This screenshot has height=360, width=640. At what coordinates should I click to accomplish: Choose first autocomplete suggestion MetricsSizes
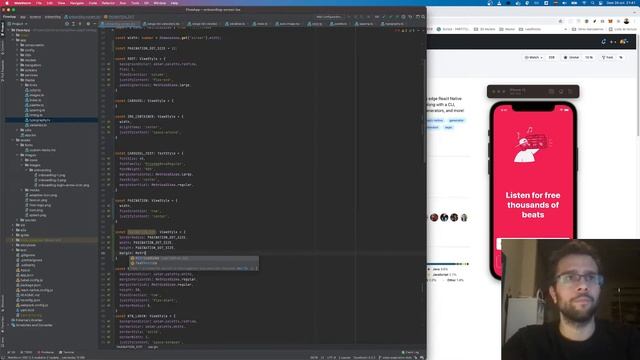pos(194,258)
